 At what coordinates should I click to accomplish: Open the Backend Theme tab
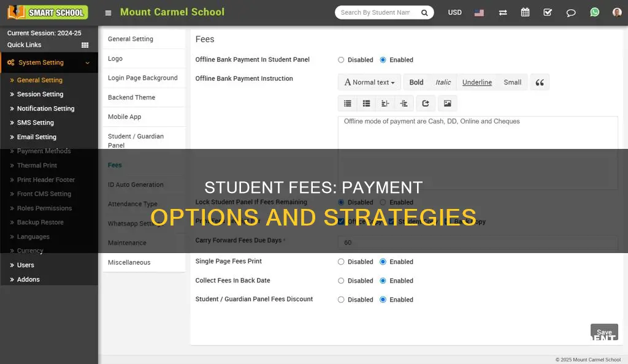tap(144, 97)
